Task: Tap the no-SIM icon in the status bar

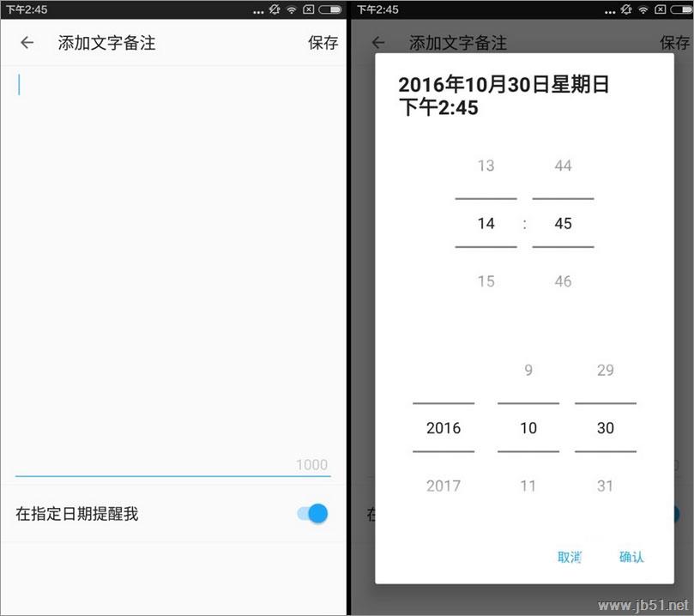Action: click(x=309, y=9)
